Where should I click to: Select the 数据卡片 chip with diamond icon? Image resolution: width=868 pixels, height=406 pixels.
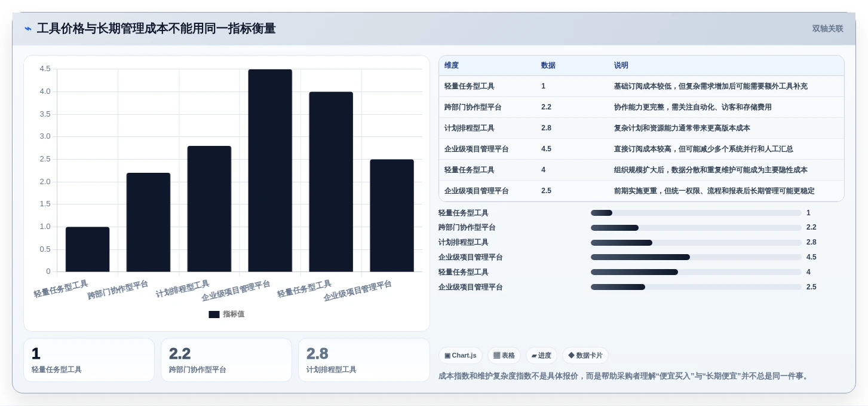pos(585,356)
